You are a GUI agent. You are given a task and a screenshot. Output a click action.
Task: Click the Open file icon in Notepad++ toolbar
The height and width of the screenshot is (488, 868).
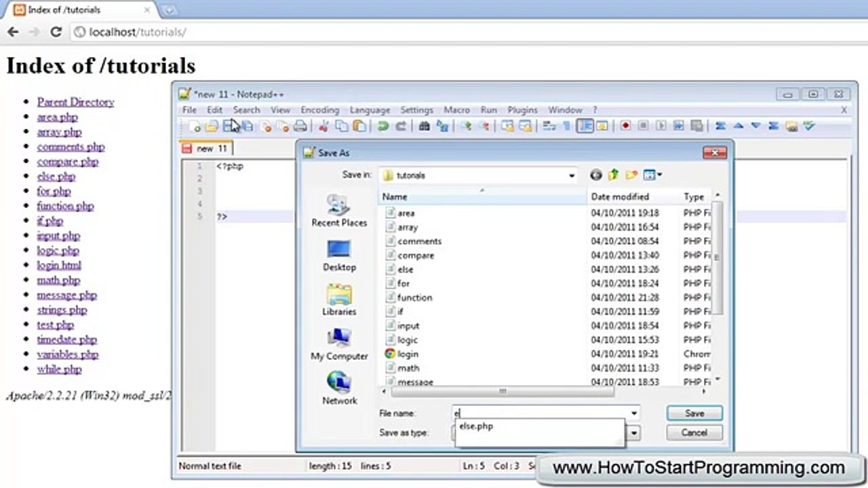212,126
